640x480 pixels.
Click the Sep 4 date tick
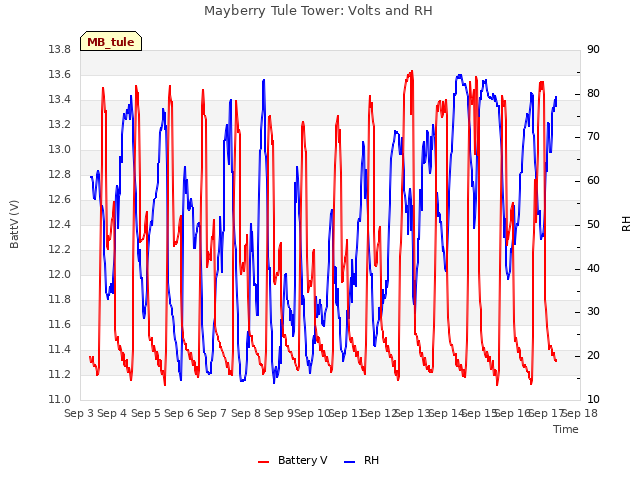112,413
